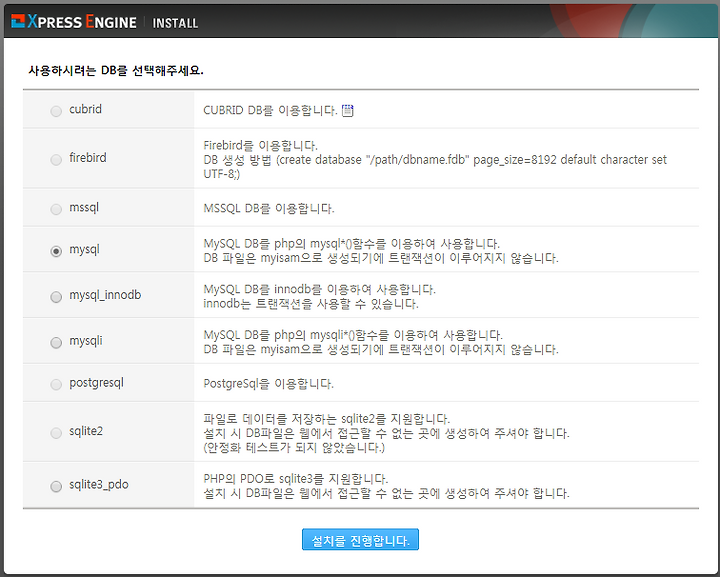
Task: Select the firebird radio button
Action: click(56, 160)
